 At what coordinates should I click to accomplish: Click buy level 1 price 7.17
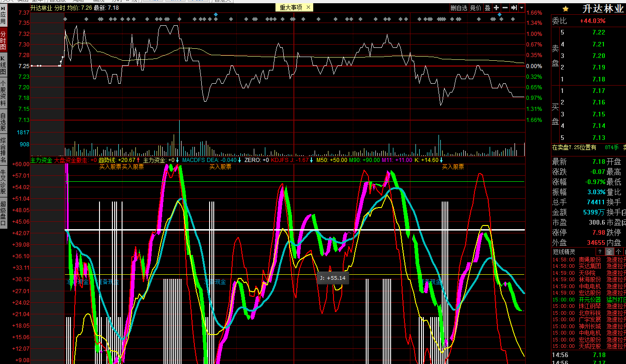pos(599,91)
